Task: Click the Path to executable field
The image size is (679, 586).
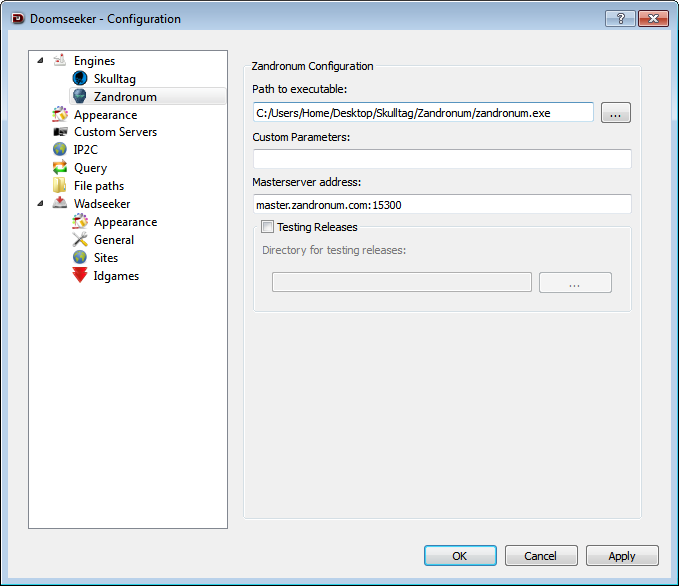Action: point(423,113)
